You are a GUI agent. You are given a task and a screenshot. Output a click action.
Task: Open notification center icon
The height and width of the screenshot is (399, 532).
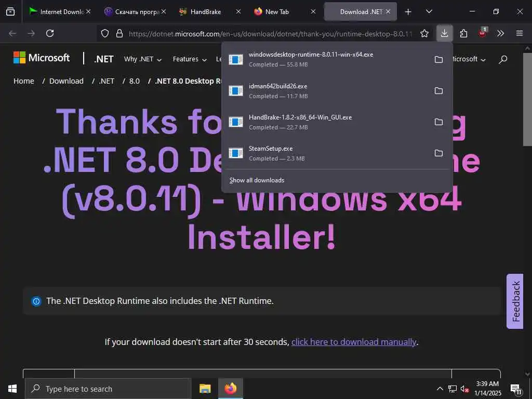(516, 389)
